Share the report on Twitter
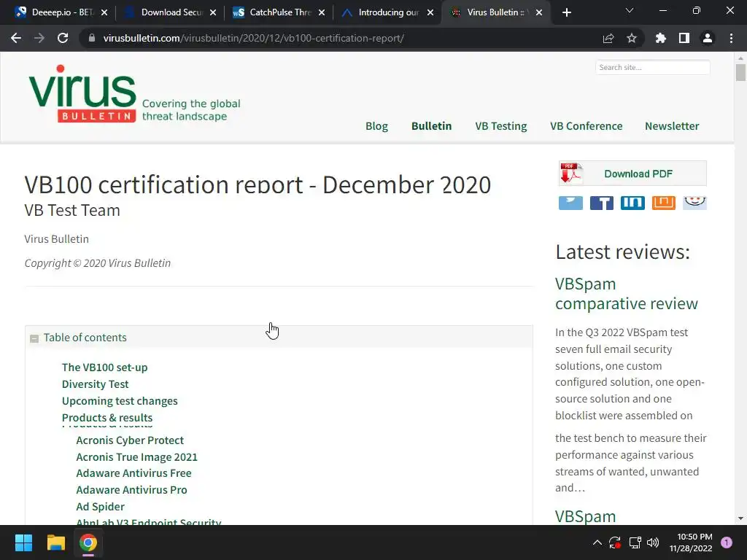 pyautogui.click(x=570, y=203)
